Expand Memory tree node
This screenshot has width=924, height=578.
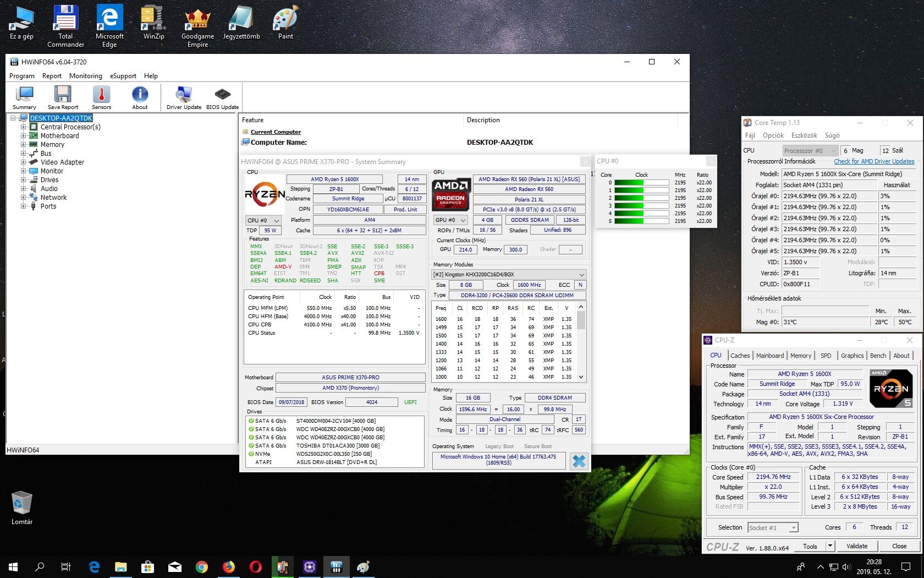[24, 144]
